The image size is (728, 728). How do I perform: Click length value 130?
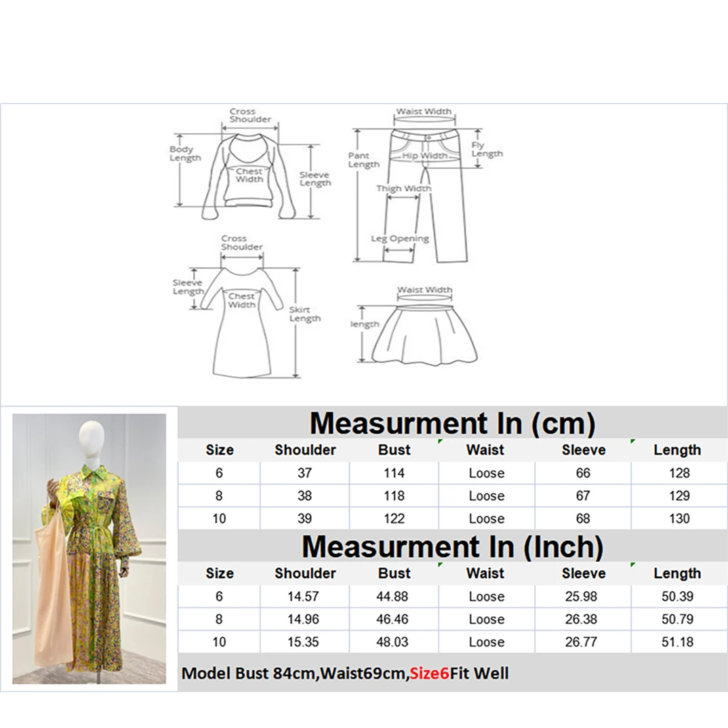[x=679, y=519]
